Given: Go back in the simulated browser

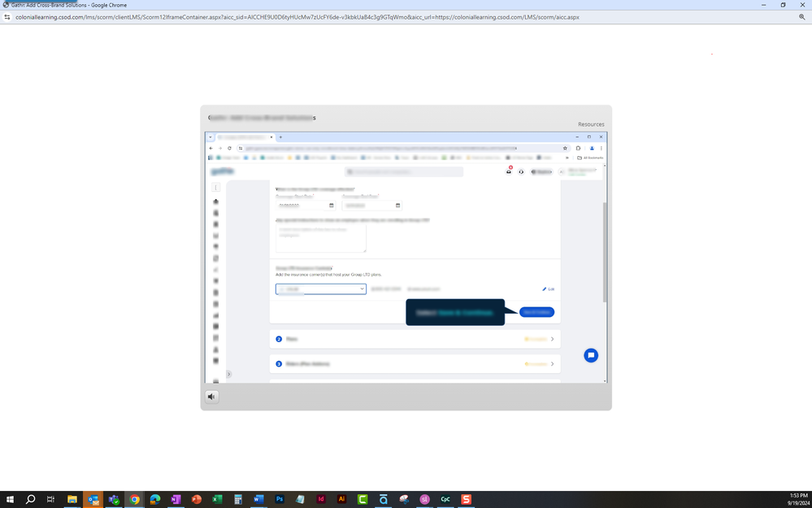Looking at the screenshot, I should click(211, 148).
